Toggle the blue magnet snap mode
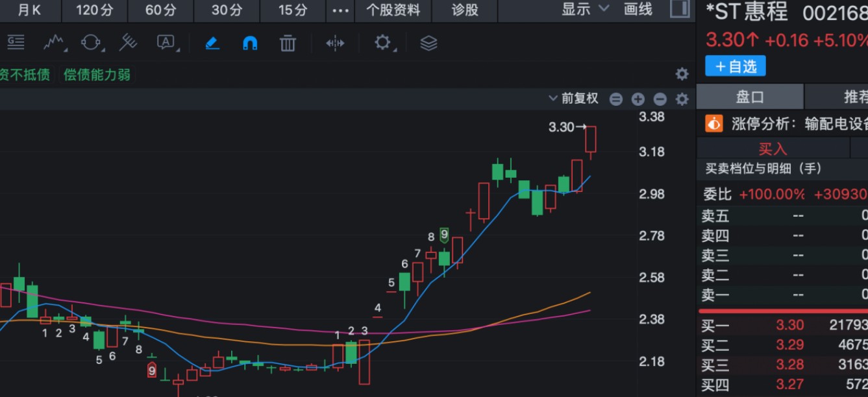Viewport: 868px width, 397px height. [x=250, y=43]
